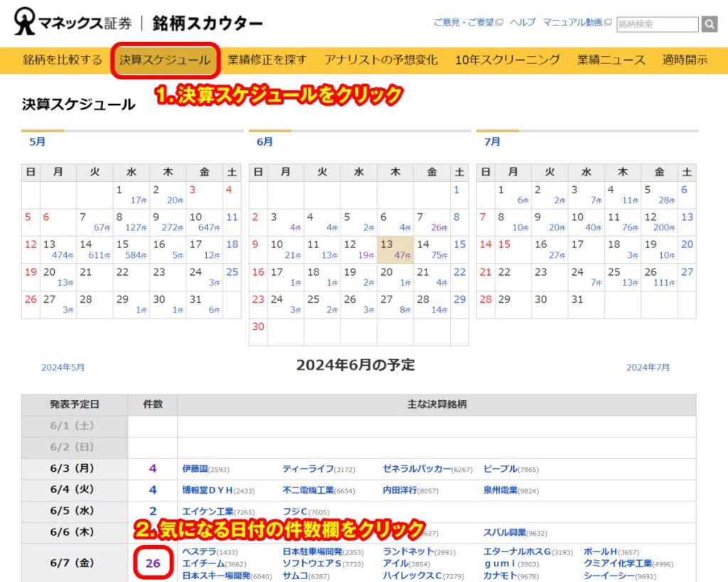Click 28件 on July 5

[667, 200]
